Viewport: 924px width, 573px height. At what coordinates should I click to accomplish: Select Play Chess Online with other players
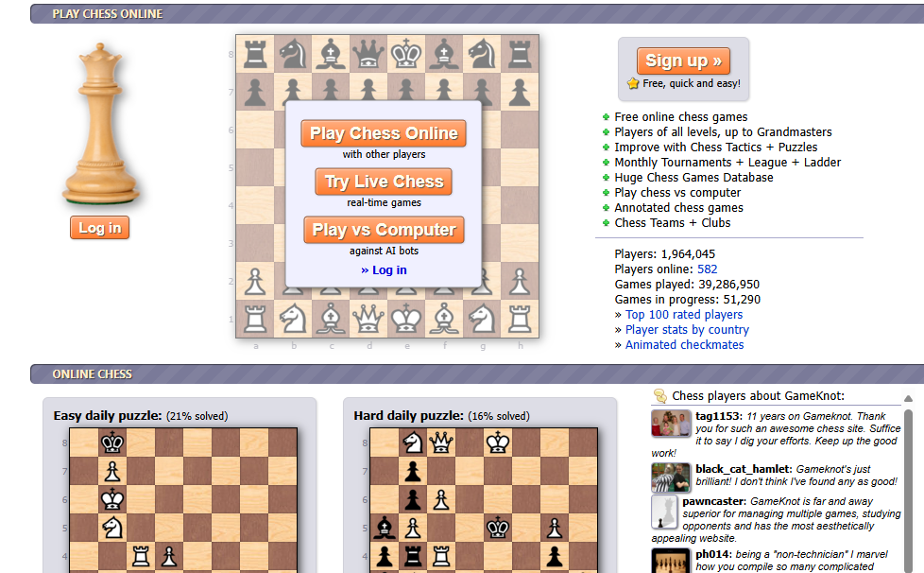[x=383, y=133]
